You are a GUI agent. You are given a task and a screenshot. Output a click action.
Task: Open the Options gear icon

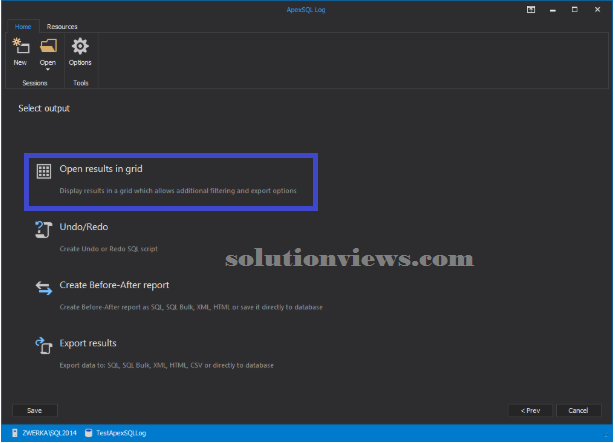click(x=80, y=46)
